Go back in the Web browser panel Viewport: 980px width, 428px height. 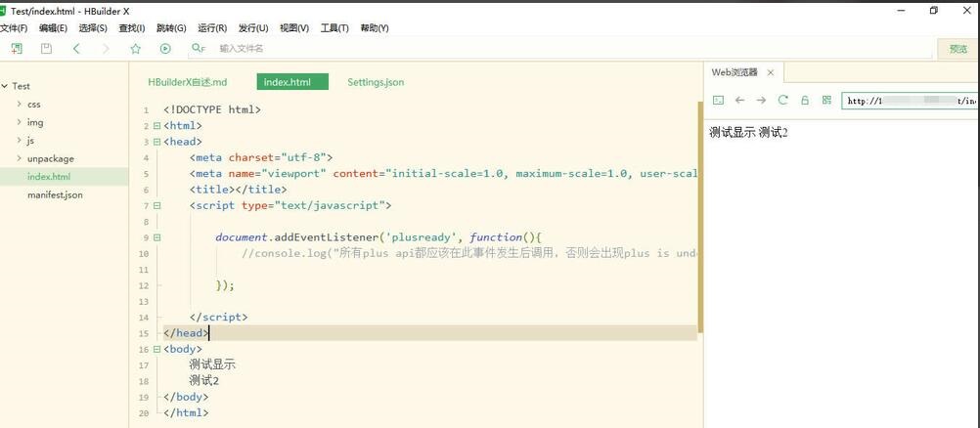pos(740,100)
